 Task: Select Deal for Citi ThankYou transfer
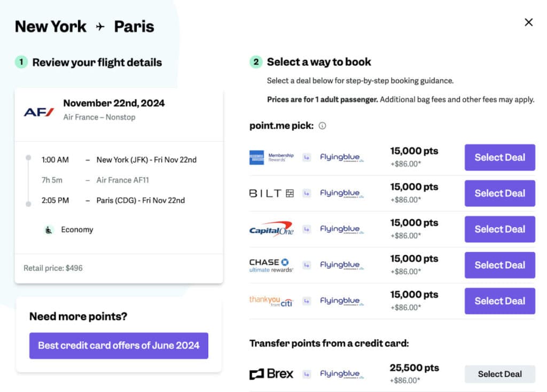499,301
